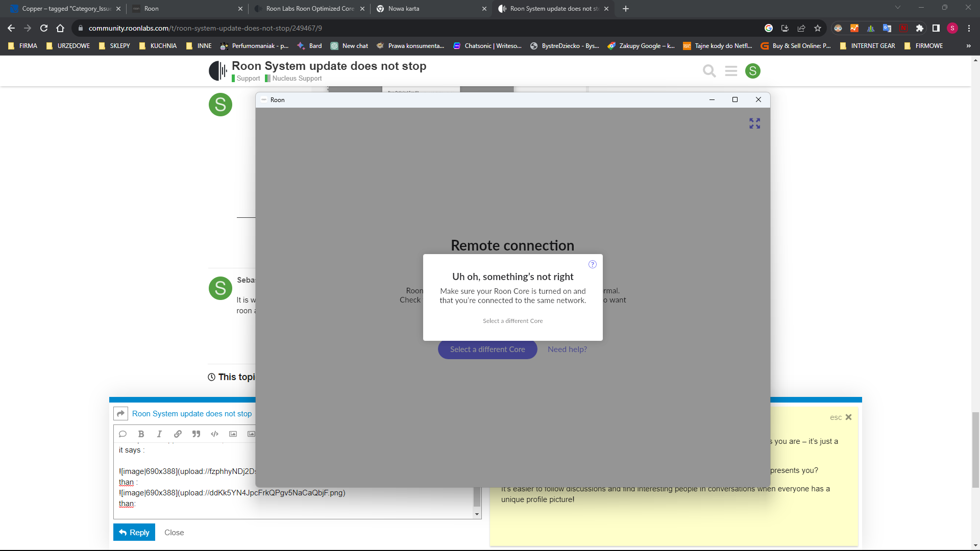The height and width of the screenshot is (551, 980).
Task: Switch to Roon Labs Roon Optimized Core tab
Action: click(x=309, y=9)
